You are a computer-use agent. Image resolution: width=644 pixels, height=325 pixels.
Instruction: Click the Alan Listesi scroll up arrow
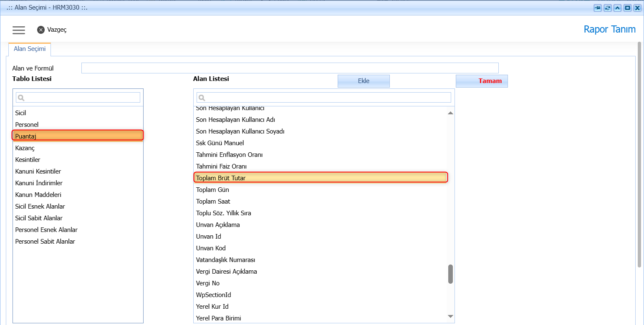pos(450,113)
